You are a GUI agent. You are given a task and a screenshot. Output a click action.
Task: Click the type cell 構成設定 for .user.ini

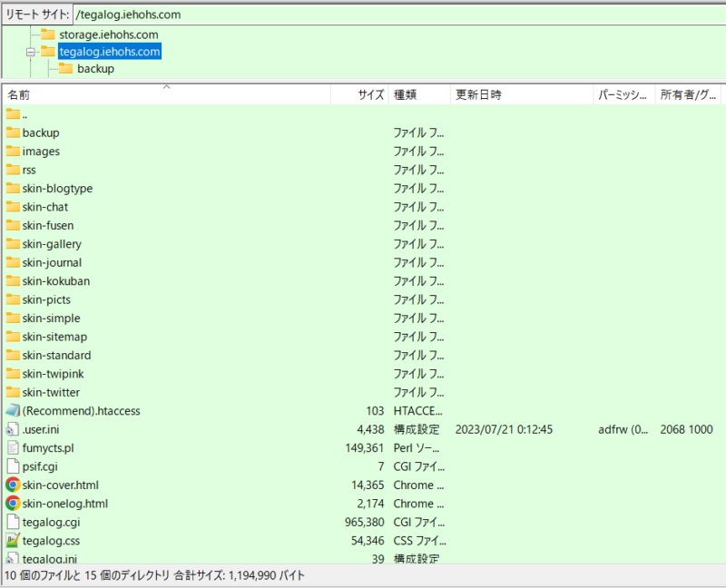(x=417, y=429)
